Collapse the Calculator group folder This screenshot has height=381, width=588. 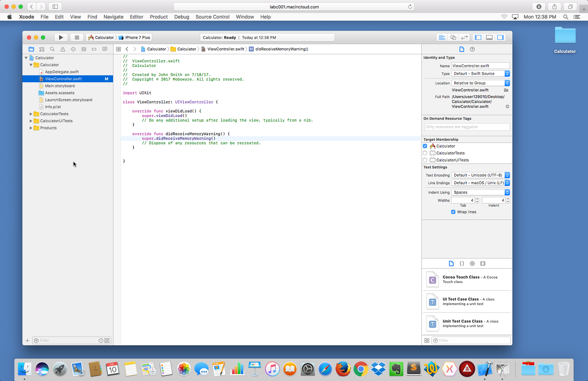31,65
